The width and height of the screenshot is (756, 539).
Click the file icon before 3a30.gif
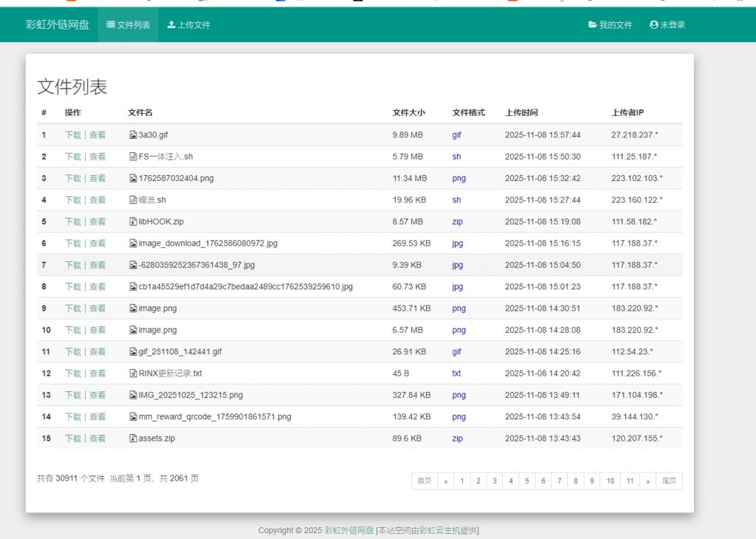tap(133, 135)
